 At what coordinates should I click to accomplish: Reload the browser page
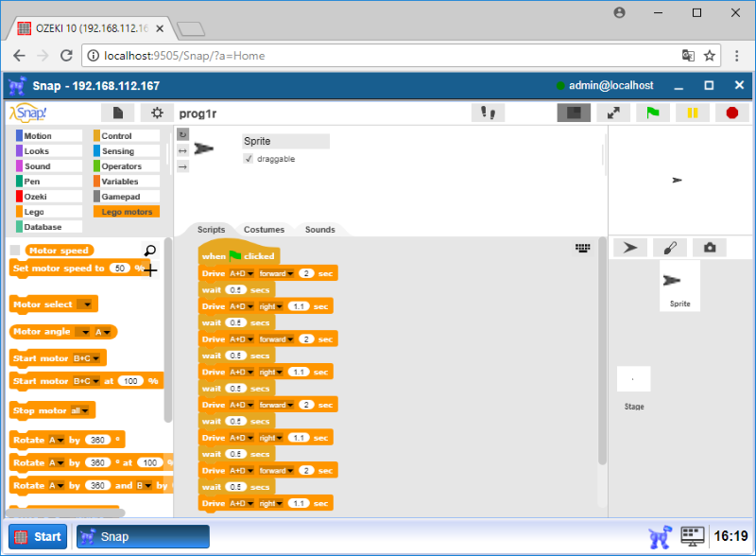[x=66, y=56]
